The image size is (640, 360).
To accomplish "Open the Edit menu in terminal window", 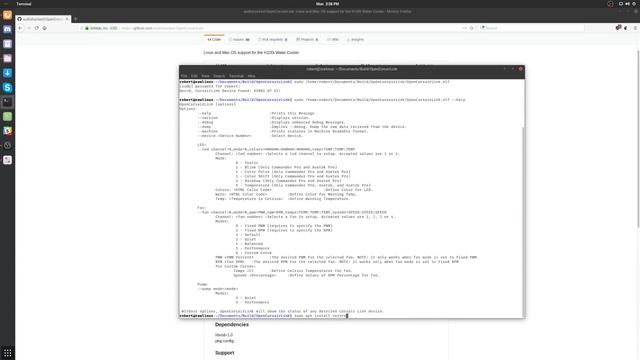I will click(194, 76).
